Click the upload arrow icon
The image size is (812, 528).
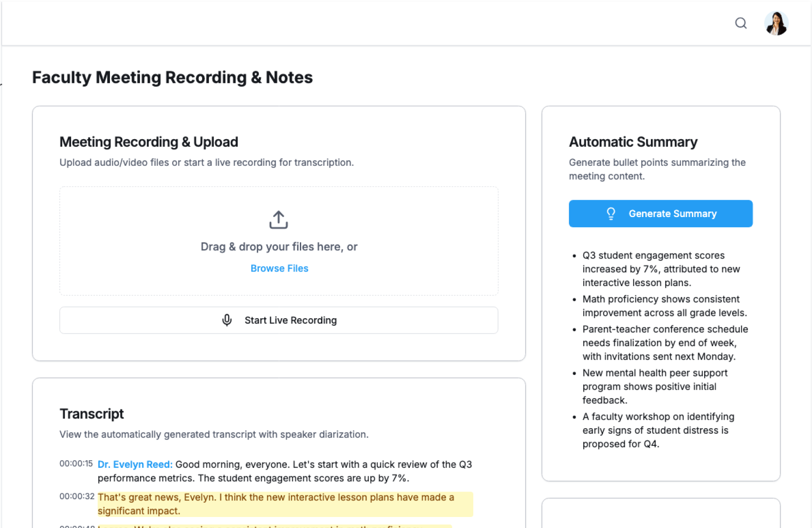coord(278,220)
